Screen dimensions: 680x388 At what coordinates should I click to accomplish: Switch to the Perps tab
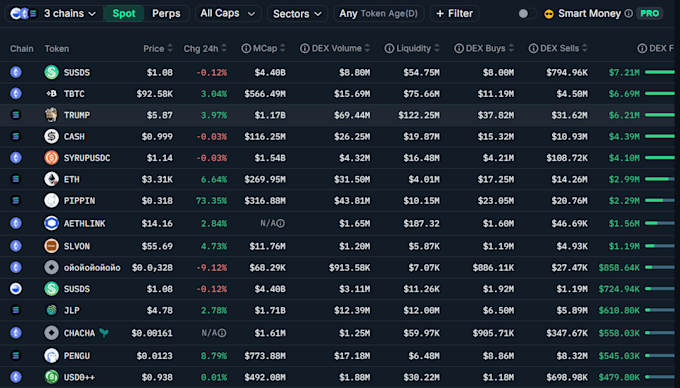pyautogui.click(x=166, y=13)
